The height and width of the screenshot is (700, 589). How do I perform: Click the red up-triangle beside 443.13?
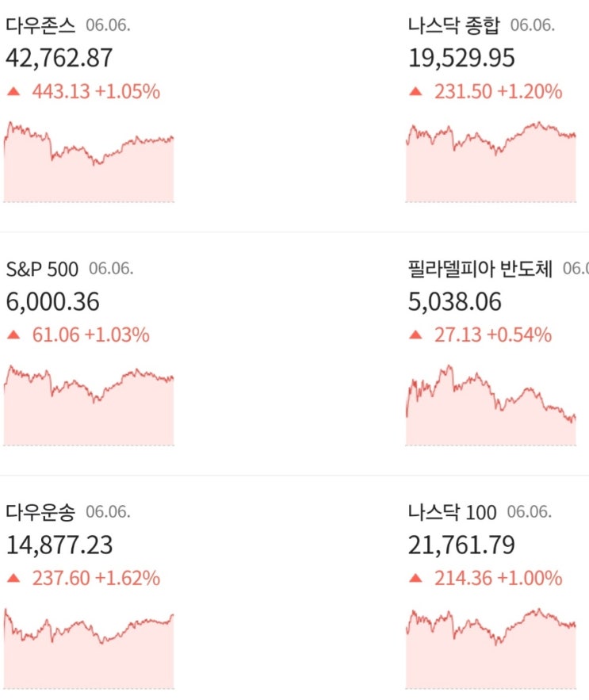(13, 92)
